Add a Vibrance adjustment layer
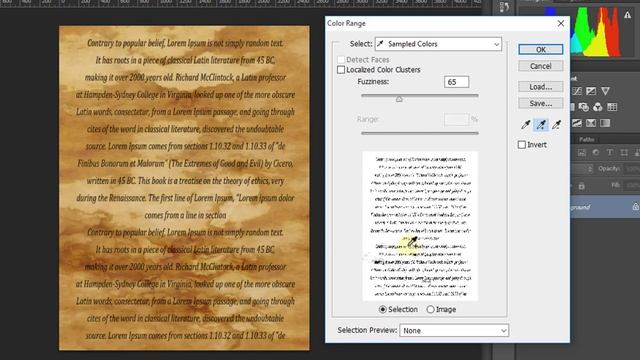 (x=605, y=91)
